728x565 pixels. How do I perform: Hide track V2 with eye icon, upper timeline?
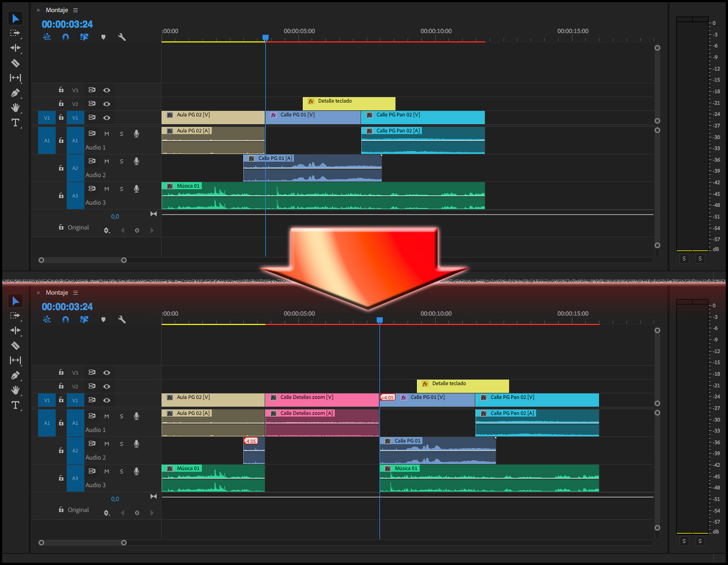click(106, 104)
